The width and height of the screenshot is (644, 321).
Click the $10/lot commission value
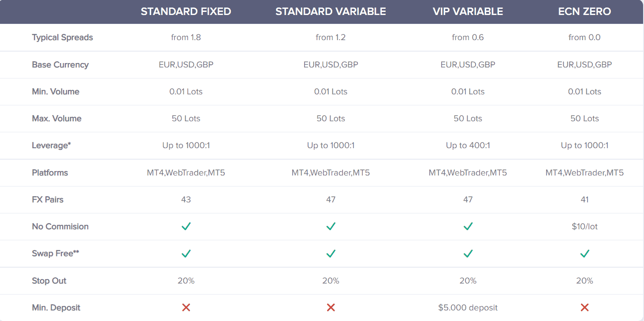pos(584,227)
